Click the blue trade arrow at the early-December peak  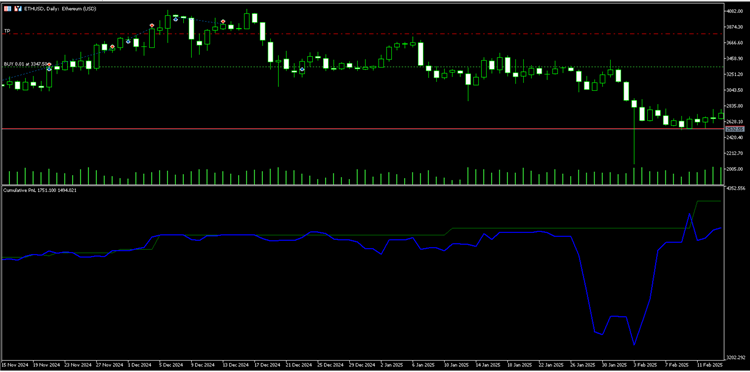pos(176,19)
